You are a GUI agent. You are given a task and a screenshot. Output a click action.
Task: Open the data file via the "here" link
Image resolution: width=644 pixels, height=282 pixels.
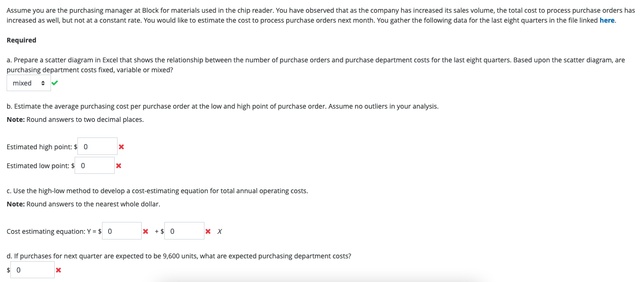click(x=607, y=20)
